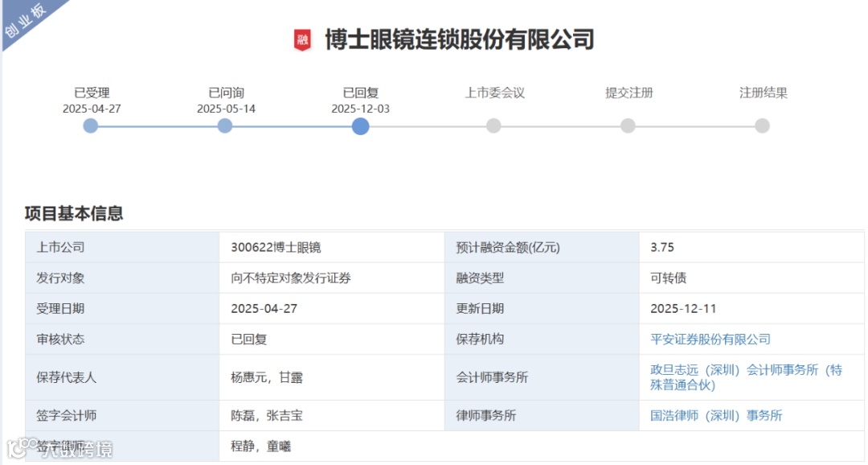Click the 受理日期 row label

click(x=60, y=309)
